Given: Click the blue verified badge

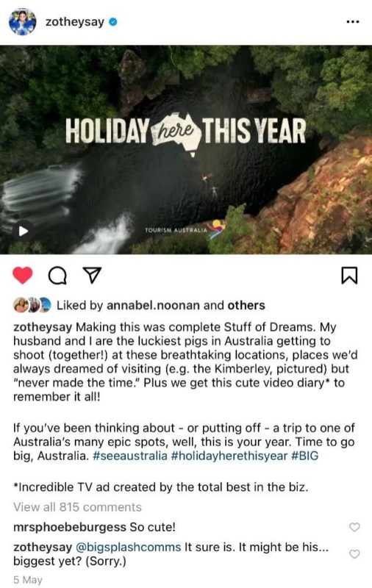Looking at the screenshot, I should point(113,22).
